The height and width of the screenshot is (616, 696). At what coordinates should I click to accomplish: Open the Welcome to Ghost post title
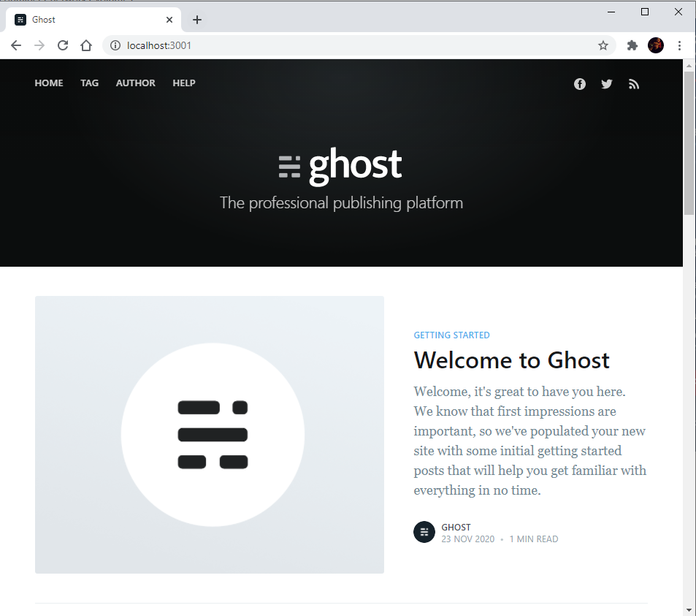[x=511, y=360]
